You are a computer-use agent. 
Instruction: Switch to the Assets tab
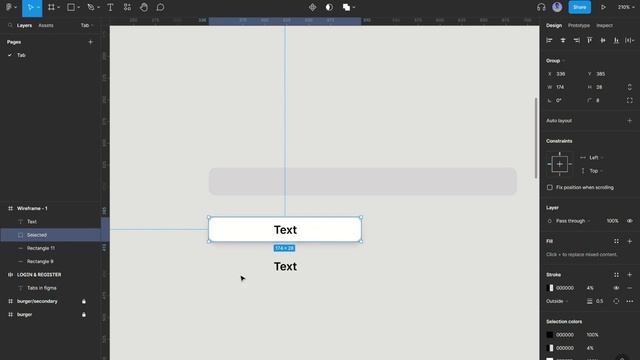click(x=46, y=25)
